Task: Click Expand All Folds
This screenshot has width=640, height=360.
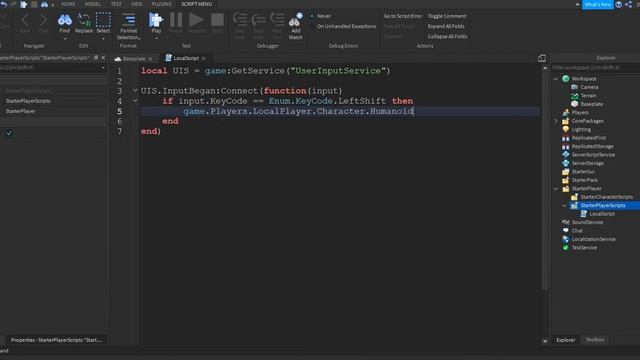Action: click(x=446, y=26)
